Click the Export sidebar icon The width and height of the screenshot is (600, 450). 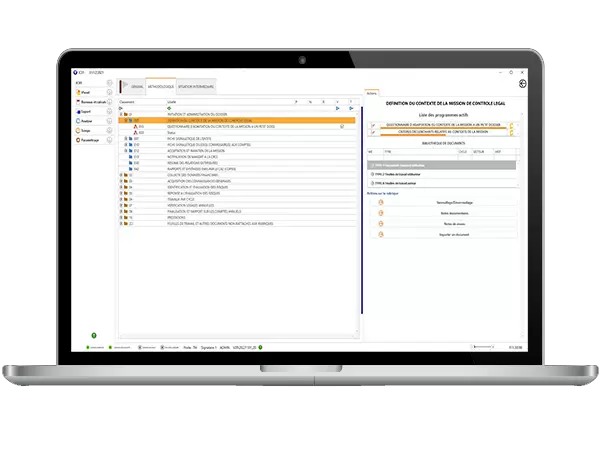click(x=84, y=112)
